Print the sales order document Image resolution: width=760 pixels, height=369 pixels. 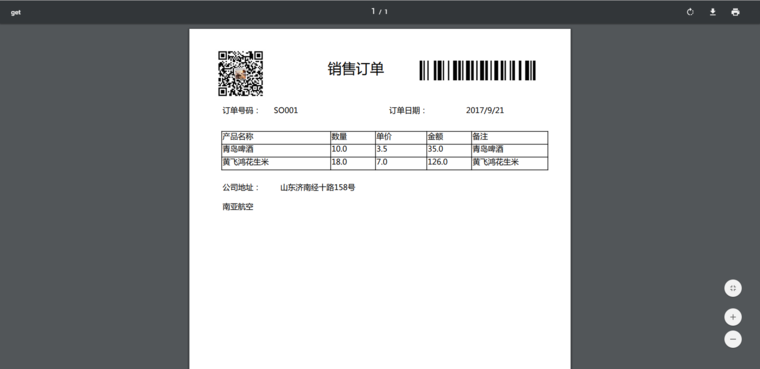[x=735, y=12]
